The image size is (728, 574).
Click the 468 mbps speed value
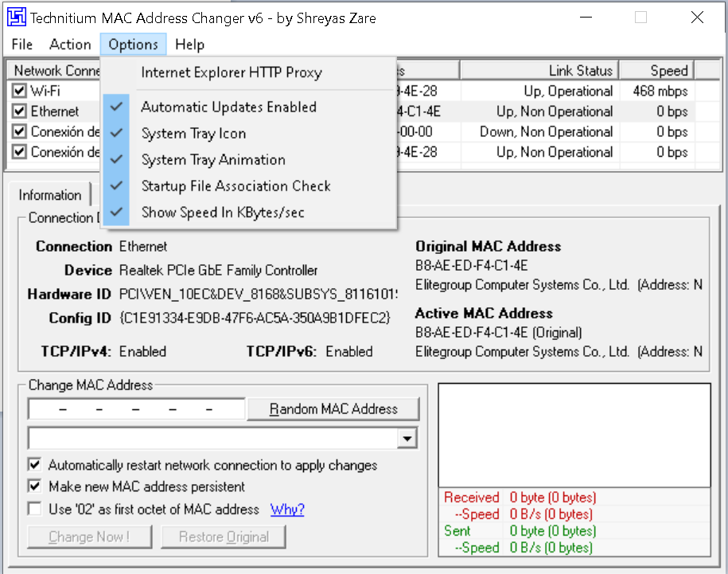[660, 91]
